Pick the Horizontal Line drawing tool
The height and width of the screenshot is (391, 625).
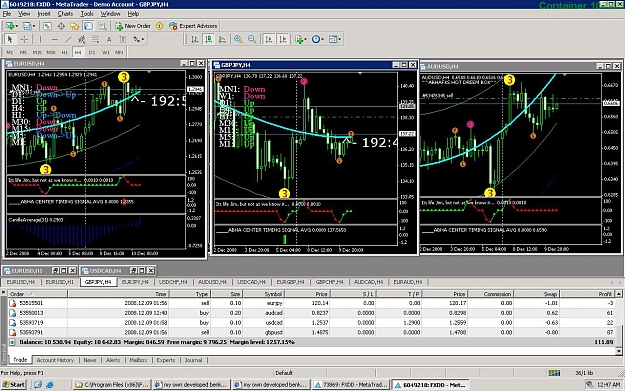(x=54, y=39)
